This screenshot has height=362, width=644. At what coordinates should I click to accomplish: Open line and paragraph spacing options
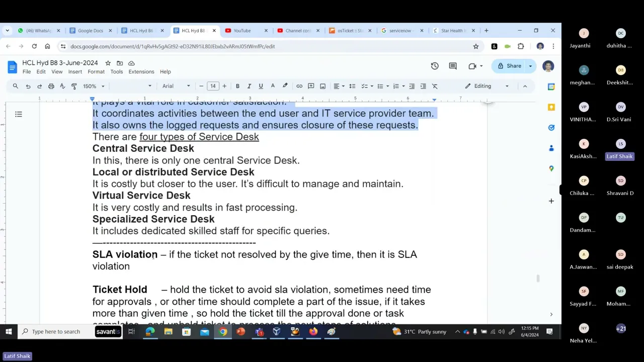(x=352, y=86)
